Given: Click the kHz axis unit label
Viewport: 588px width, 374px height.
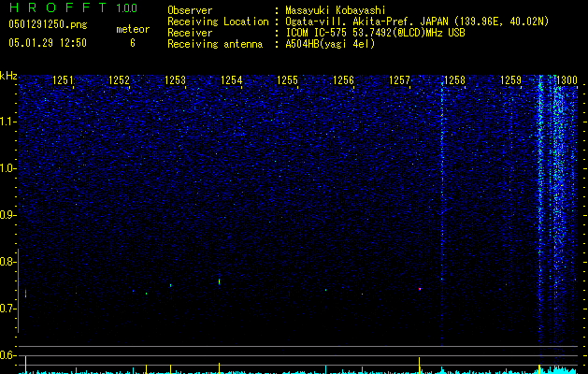Looking at the screenshot, I should [8, 76].
